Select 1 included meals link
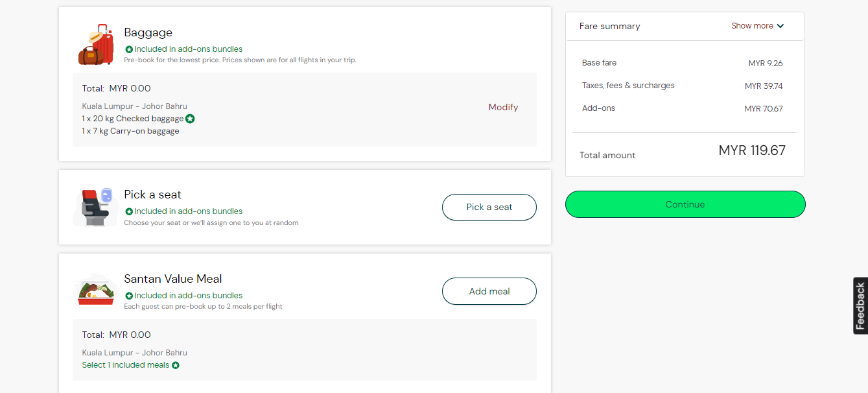The height and width of the screenshot is (393, 868). tap(125, 365)
